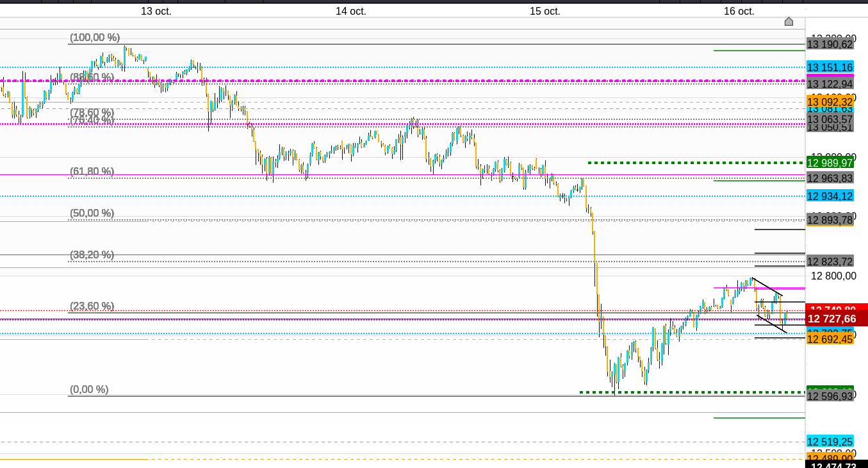Screen dimensions: 868x468
Task: Click the 13 oct. date label
Action: [156, 11]
